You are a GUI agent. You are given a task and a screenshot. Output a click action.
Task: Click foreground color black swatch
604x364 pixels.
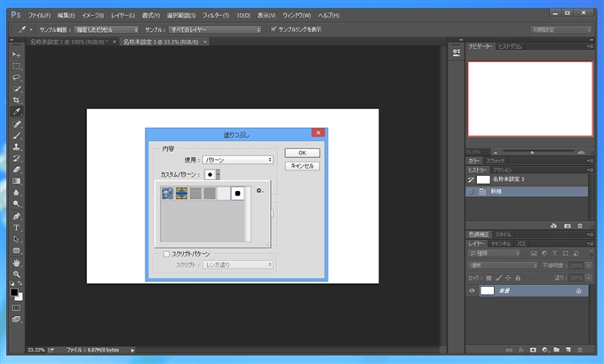click(14, 292)
